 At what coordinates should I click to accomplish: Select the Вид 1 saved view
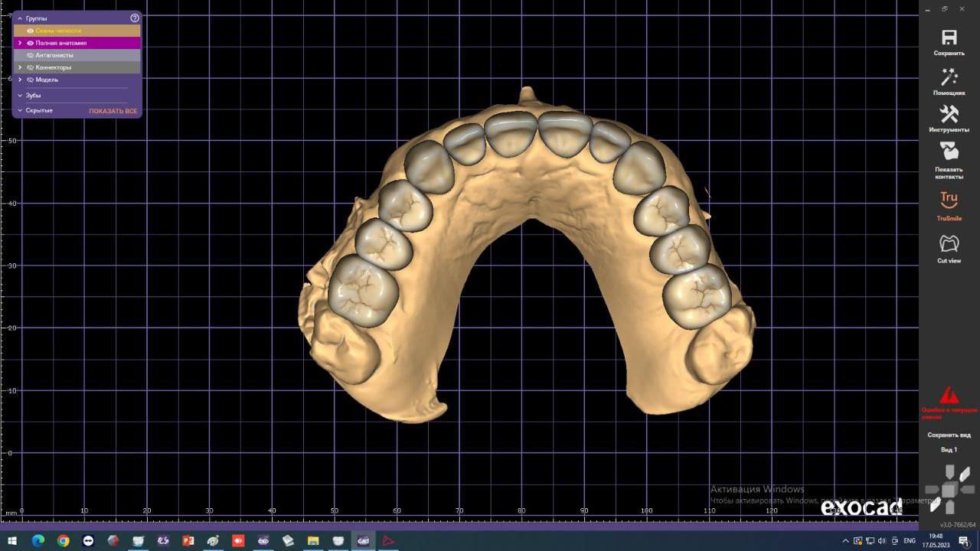point(949,450)
